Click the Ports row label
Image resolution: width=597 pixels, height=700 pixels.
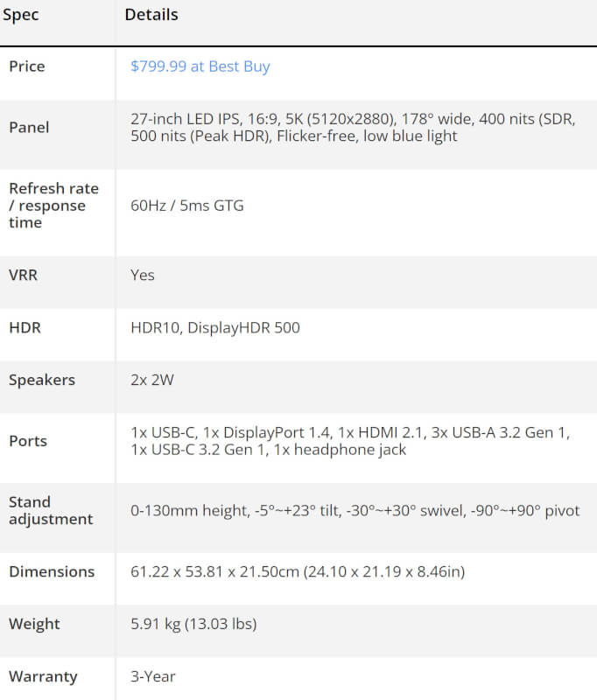(x=28, y=441)
